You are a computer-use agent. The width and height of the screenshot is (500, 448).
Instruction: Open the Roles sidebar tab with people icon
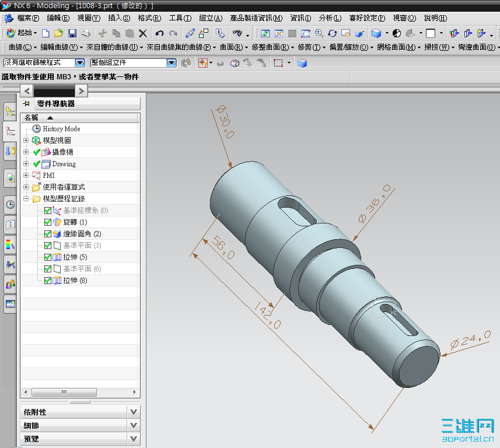point(10,283)
